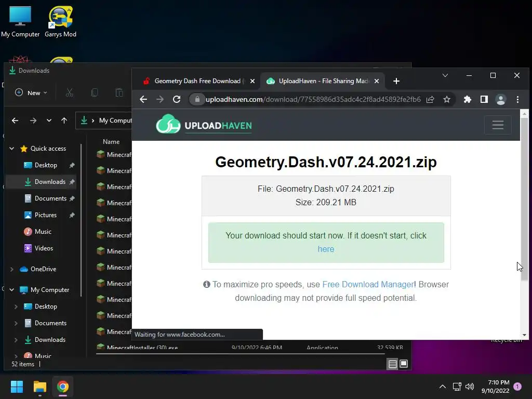
Task: Click the share page icon in address bar
Action: point(430,99)
